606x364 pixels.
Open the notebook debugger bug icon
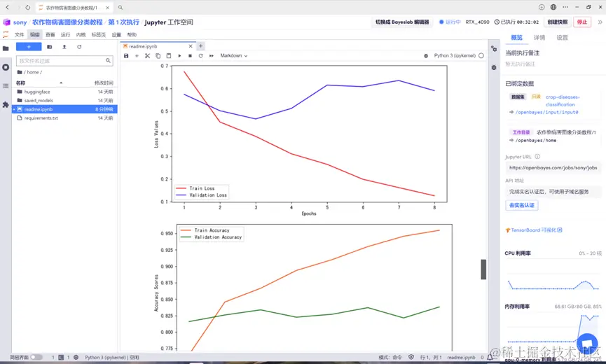pos(426,55)
